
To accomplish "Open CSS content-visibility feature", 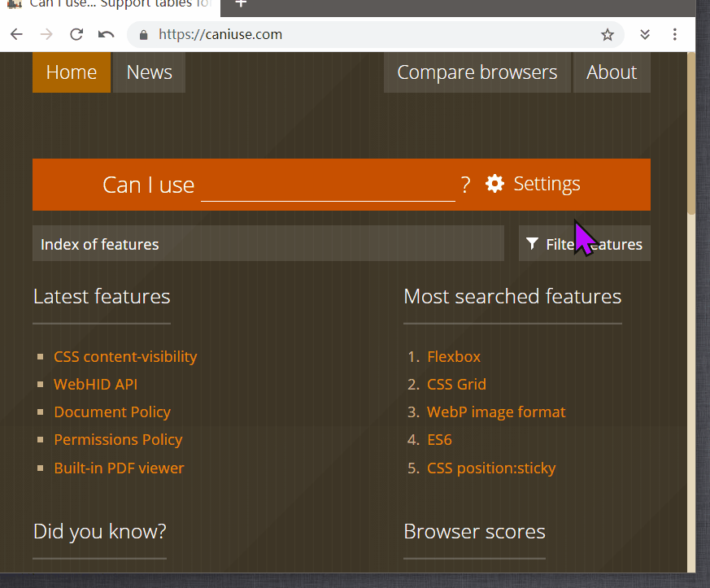I will (x=125, y=357).
